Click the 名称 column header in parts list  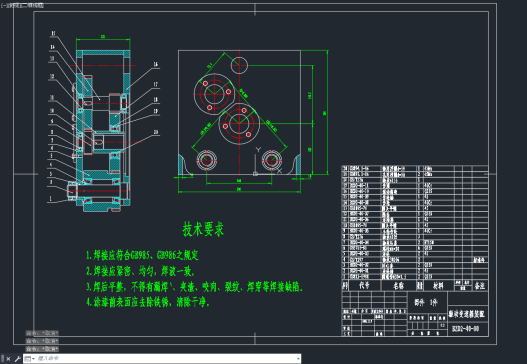[399, 285]
